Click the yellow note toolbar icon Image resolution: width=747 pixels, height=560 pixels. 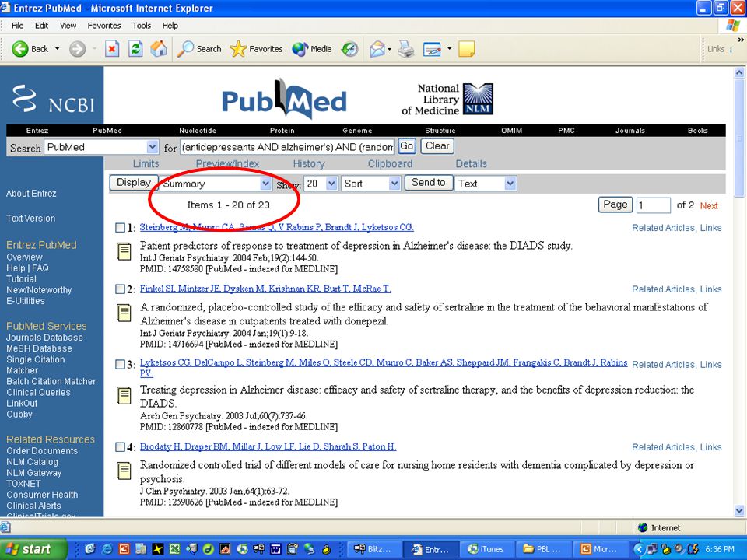(466, 48)
